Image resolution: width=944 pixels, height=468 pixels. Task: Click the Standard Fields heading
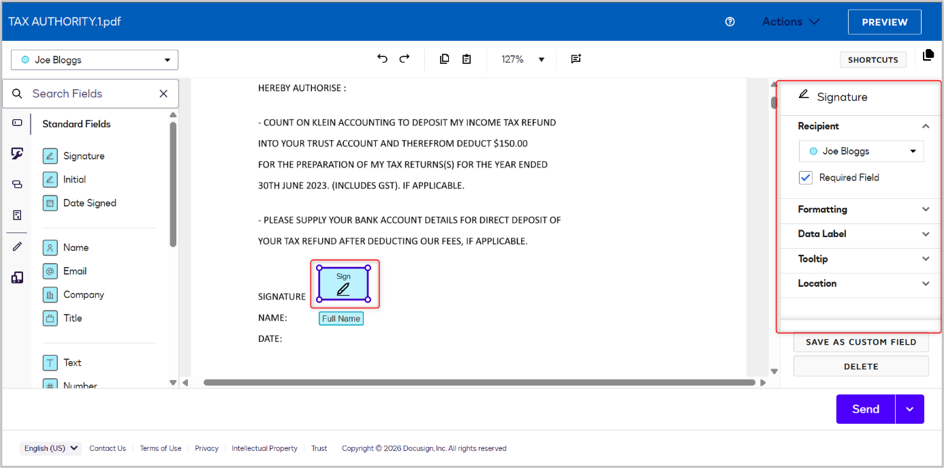pos(76,124)
